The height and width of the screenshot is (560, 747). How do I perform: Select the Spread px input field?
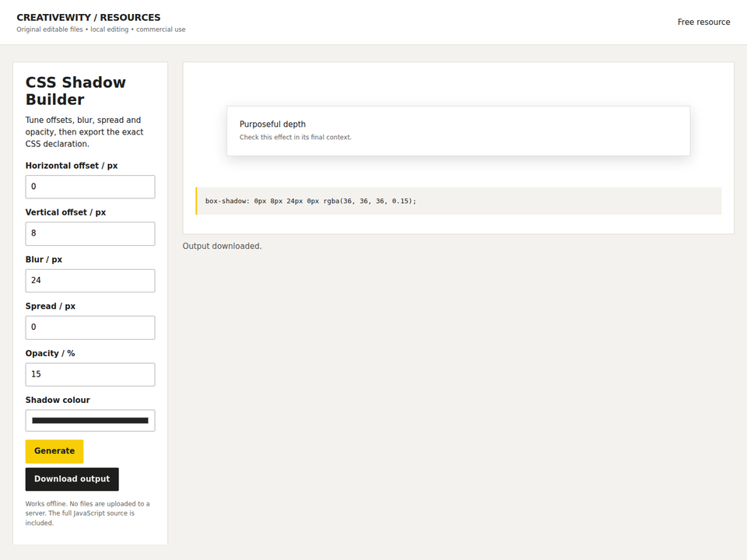click(90, 327)
